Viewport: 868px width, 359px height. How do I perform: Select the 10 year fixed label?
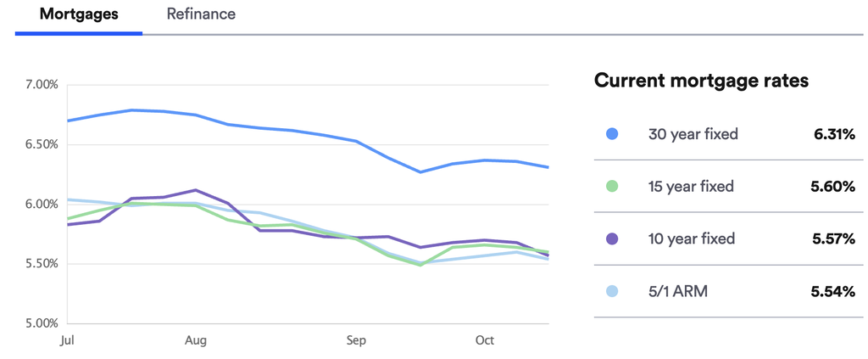click(691, 239)
